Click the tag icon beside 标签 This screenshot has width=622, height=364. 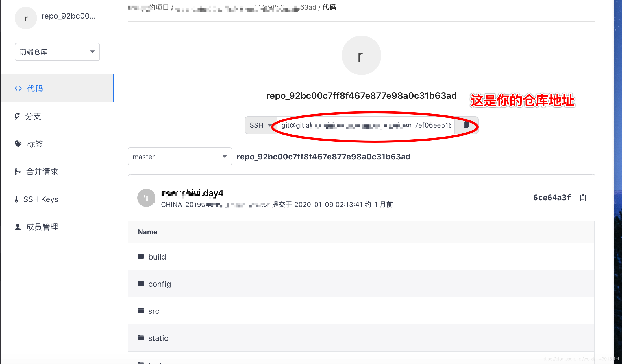[18, 144]
